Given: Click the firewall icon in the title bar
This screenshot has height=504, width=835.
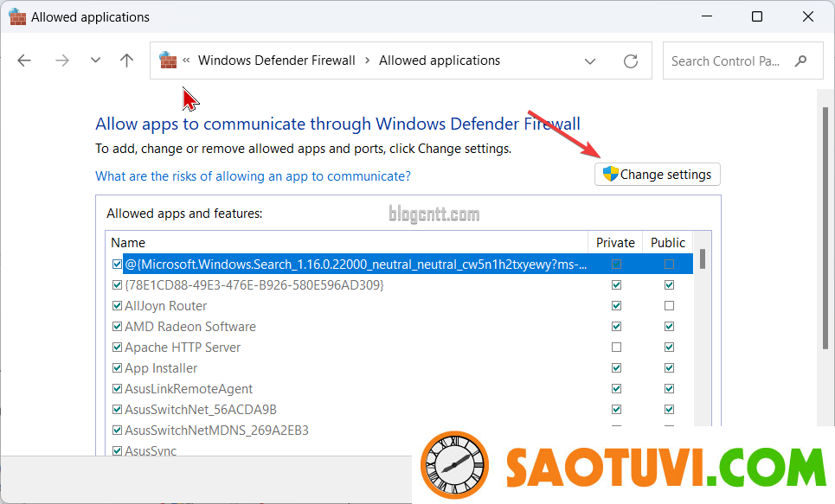Looking at the screenshot, I should coord(17,17).
